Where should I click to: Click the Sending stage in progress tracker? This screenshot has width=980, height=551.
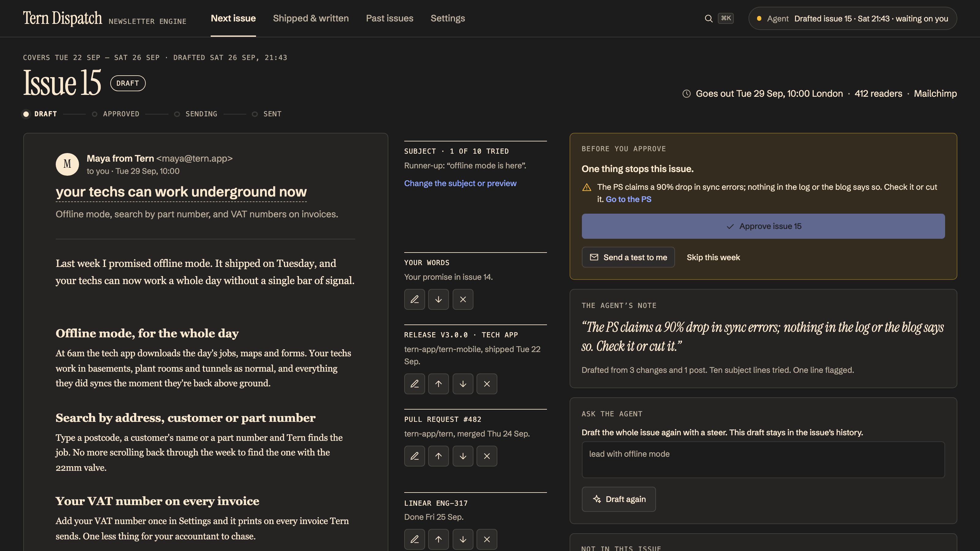[196, 114]
